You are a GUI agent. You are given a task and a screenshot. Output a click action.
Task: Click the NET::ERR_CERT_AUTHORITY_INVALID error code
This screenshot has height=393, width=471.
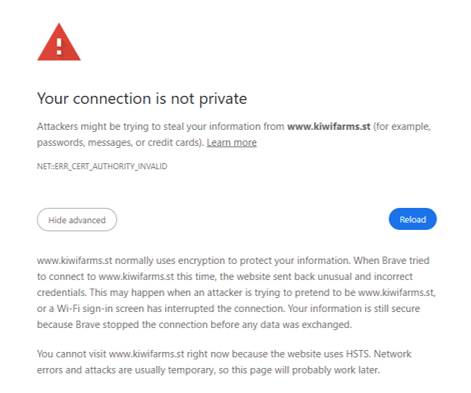pyautogui.click(x=102, y=166)
